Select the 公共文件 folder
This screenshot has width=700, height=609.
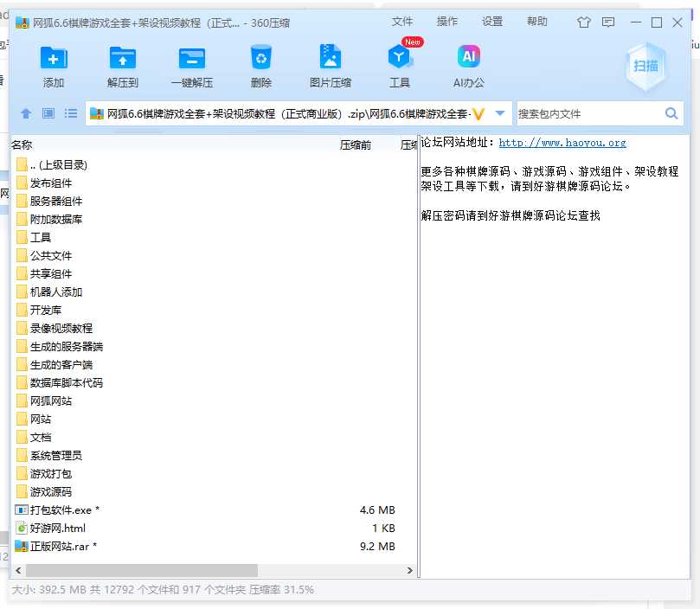(x=44, y=256)
